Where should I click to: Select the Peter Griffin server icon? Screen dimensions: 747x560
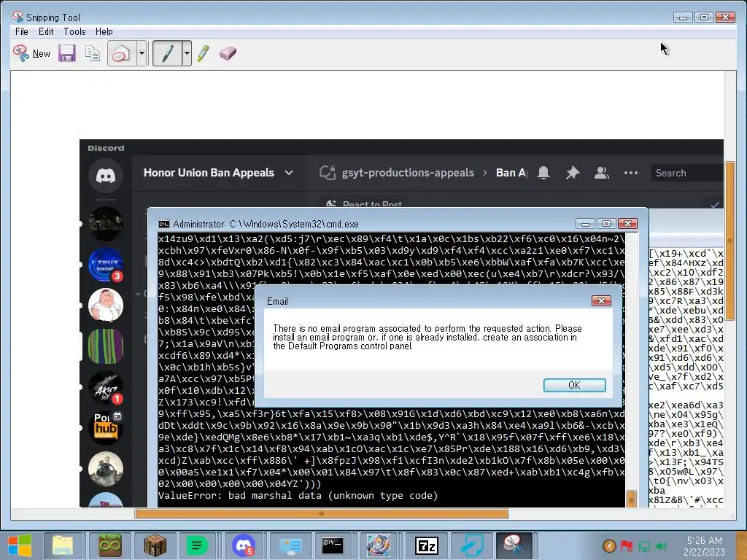click(x=106, y=306)
